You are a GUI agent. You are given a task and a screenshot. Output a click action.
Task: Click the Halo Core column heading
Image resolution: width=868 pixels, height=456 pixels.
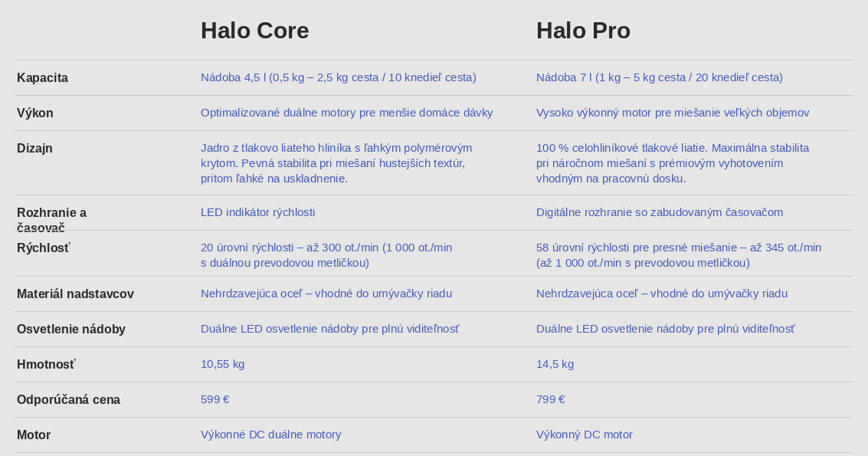tap(254, 31)
